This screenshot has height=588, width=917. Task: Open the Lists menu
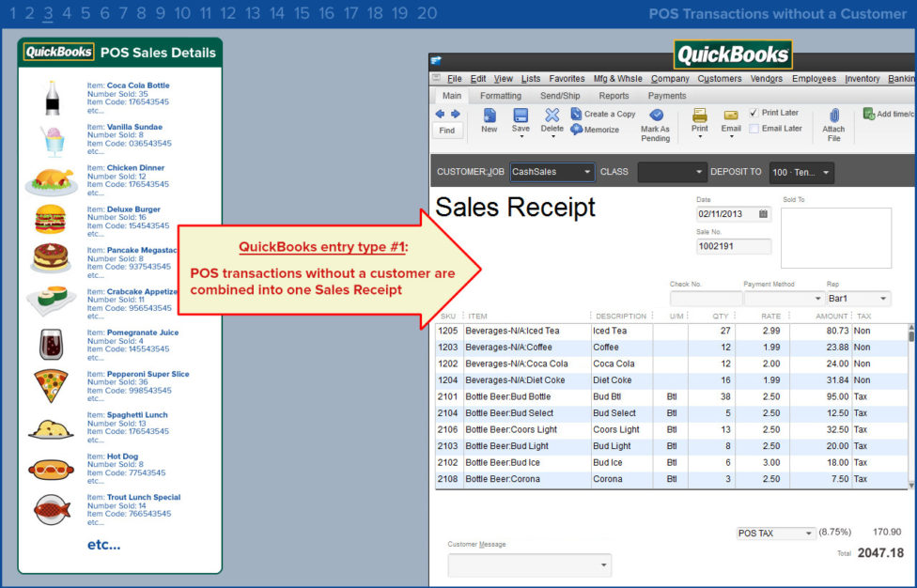click(x=531, y=78)
